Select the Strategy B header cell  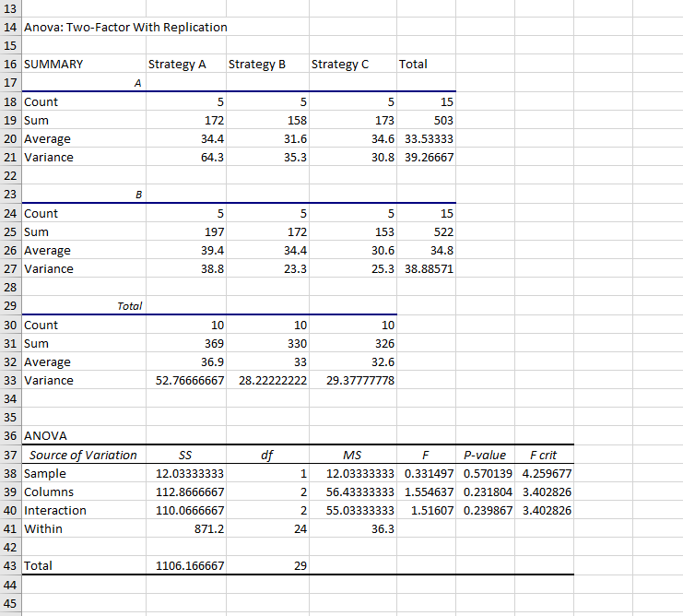pyautogui.click(x=257, y=65)
